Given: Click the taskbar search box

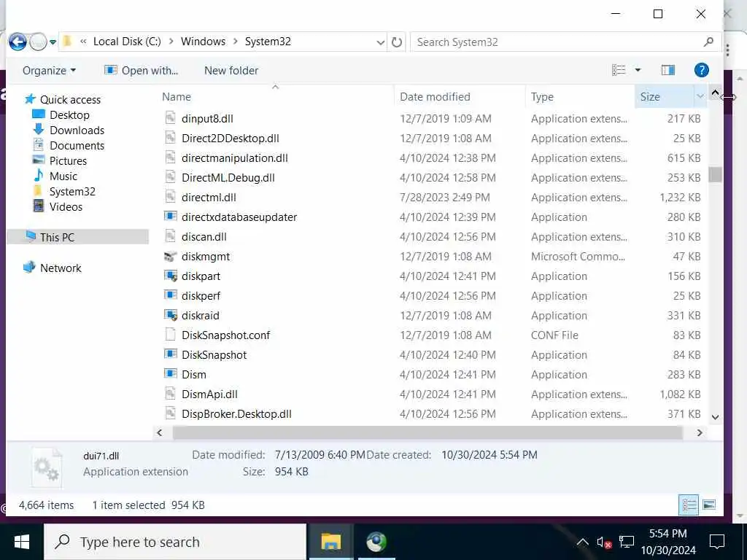Looking at the screenshot, I should click(175, 542).
